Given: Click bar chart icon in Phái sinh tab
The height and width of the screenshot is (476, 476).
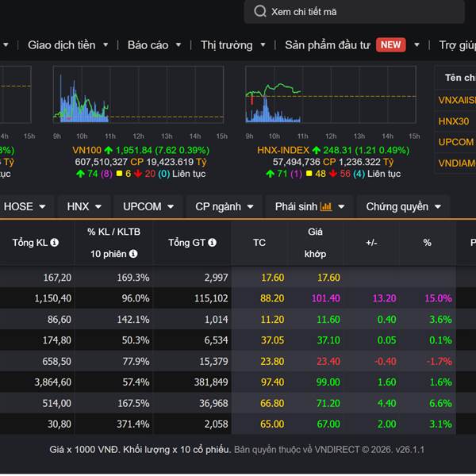Looking at the screenshot, I should (326, 206).
